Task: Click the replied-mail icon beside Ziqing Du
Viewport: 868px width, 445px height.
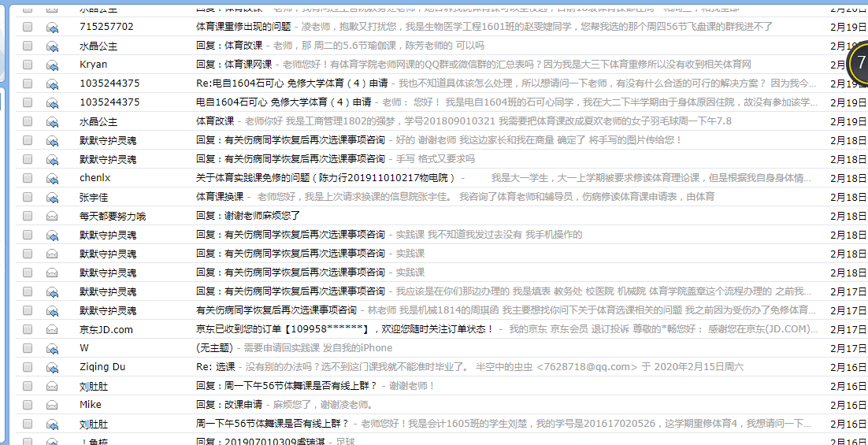Action: coord(53,367)
